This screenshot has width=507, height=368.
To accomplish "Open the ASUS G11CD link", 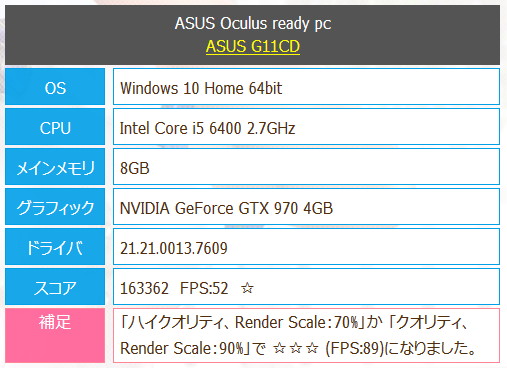I will (253, 46).
